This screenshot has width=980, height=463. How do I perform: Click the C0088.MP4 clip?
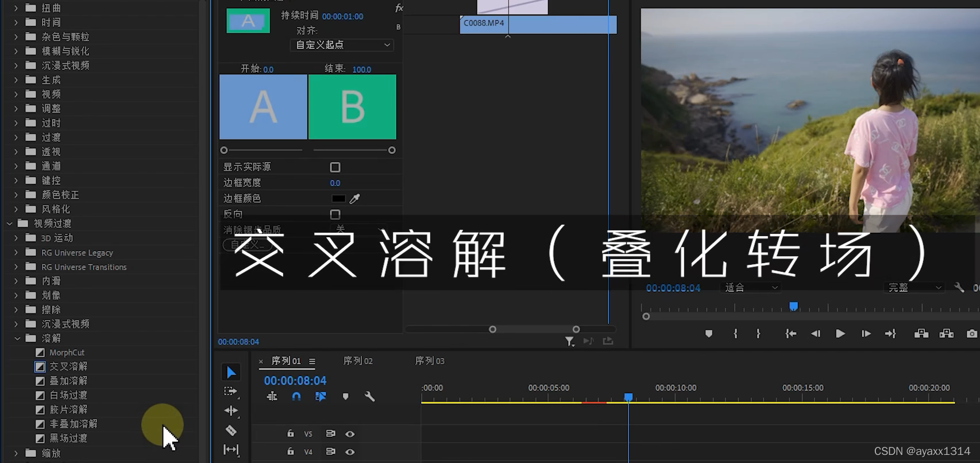(538, 25)
